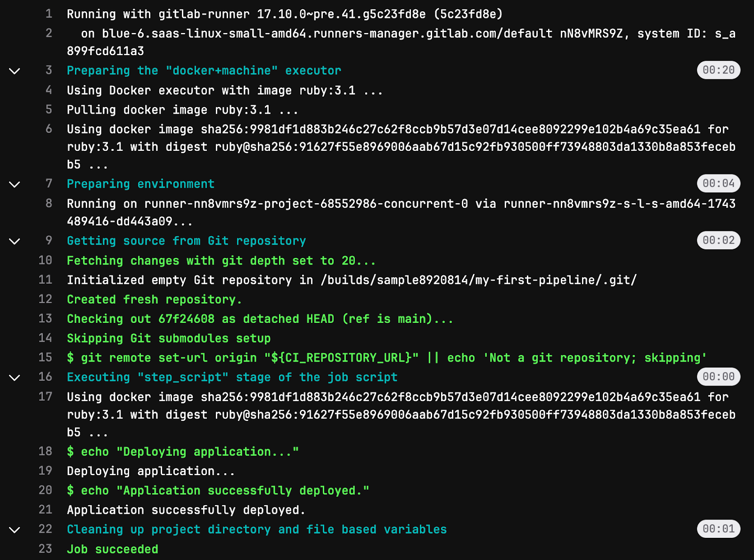Click the 00:02 duration badge
The height and width of the screenshot is (560, 754).
718,240
